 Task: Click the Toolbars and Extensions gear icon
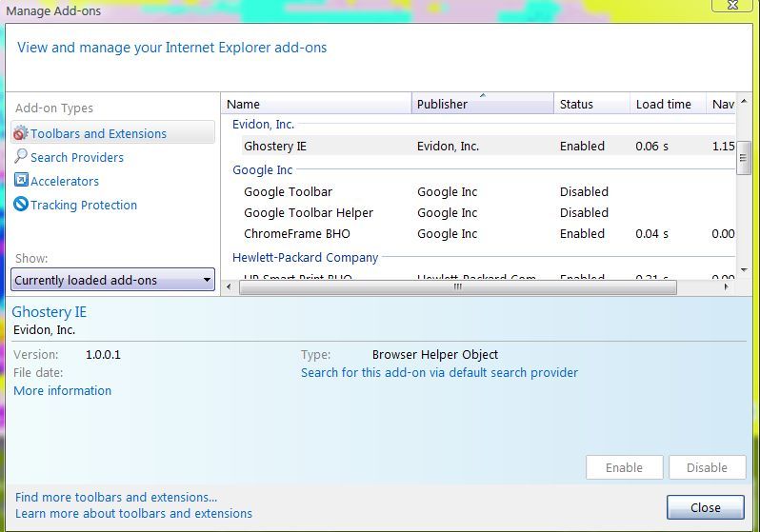[21, 133]
